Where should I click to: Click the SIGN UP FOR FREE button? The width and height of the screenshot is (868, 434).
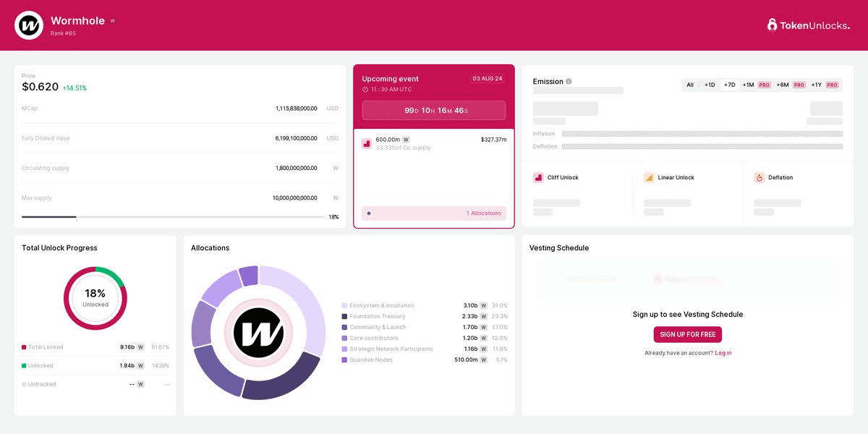point(688,335)
